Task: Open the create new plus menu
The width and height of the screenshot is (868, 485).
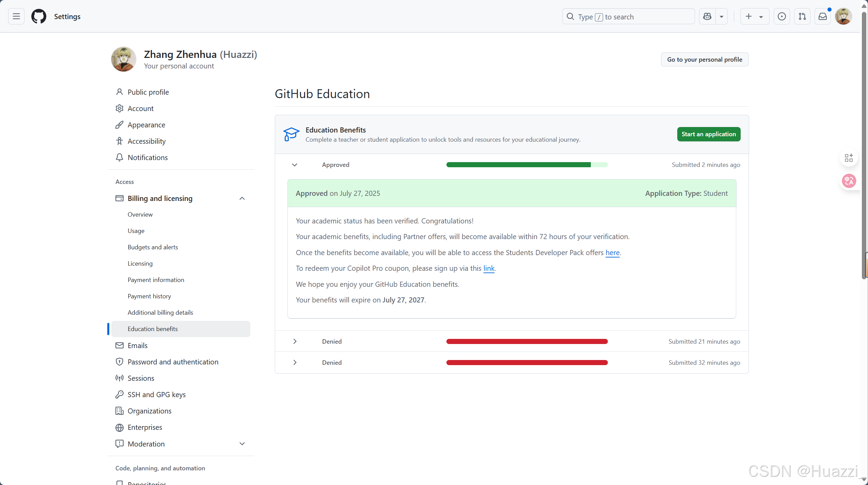Action: (755, 16)
